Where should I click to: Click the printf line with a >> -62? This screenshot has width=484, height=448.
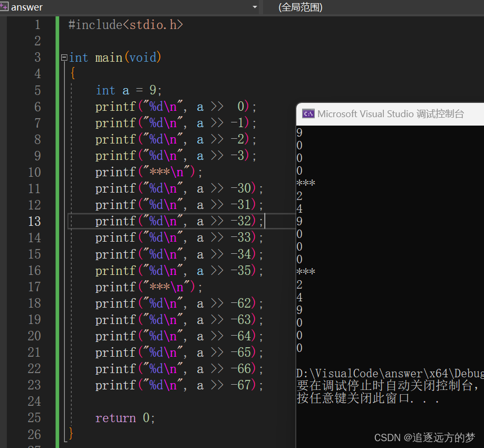(179, 304)
